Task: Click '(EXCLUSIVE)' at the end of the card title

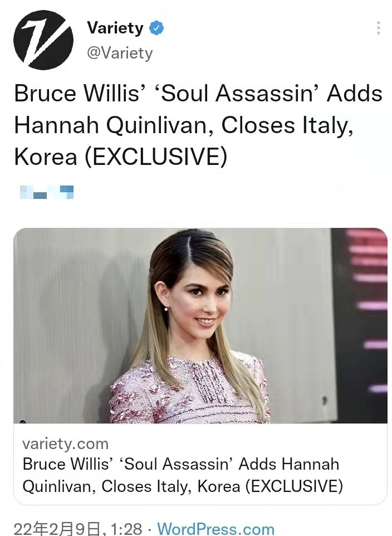Action: [x=294, y=486]
